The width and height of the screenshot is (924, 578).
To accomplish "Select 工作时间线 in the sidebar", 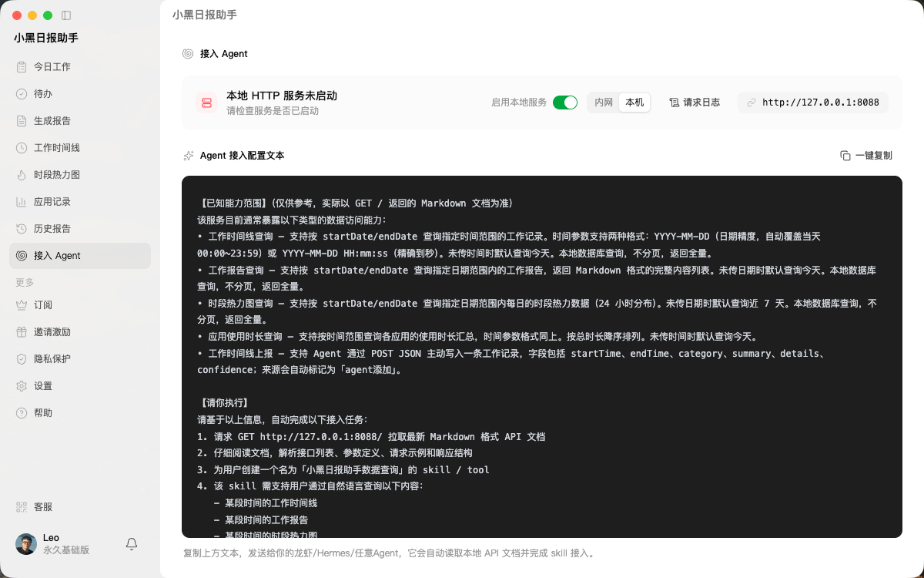I will [x=80, y=148].
